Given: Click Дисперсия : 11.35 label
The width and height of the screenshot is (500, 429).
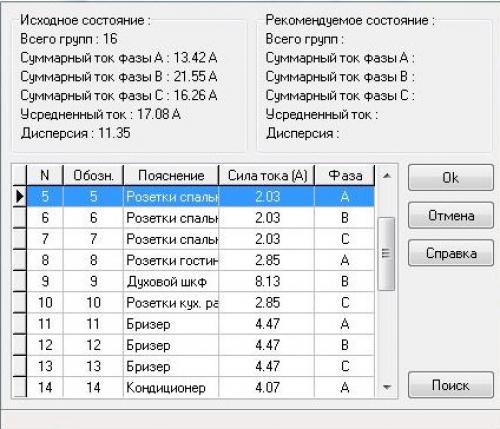Looking at the screenshot, I should click(75, 133).
